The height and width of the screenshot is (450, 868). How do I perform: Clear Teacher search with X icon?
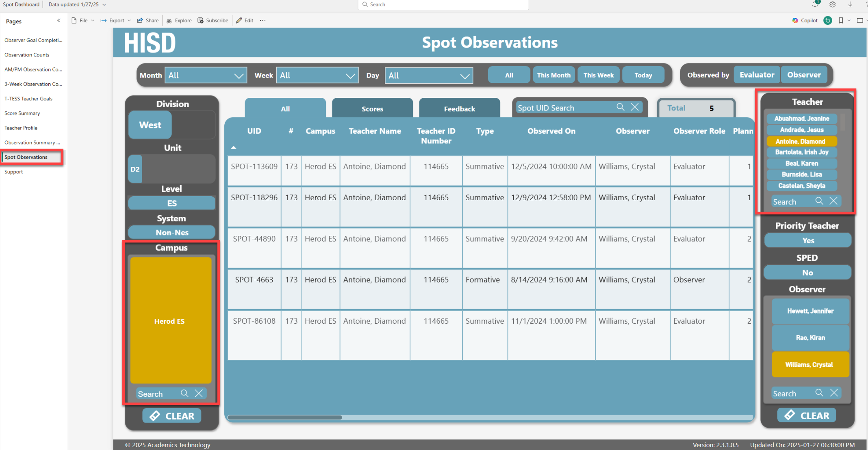[x=833, y=201]
